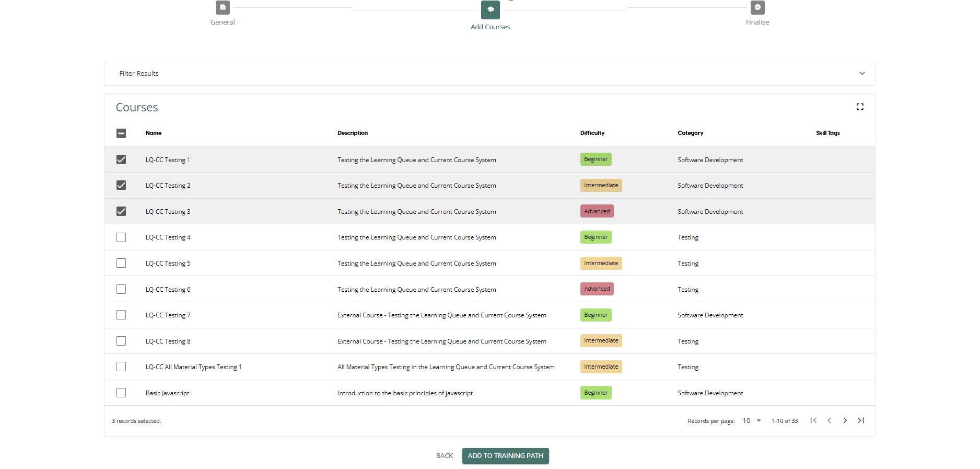Go to the first page of records

pyautogui.click(x=813, y=420)
